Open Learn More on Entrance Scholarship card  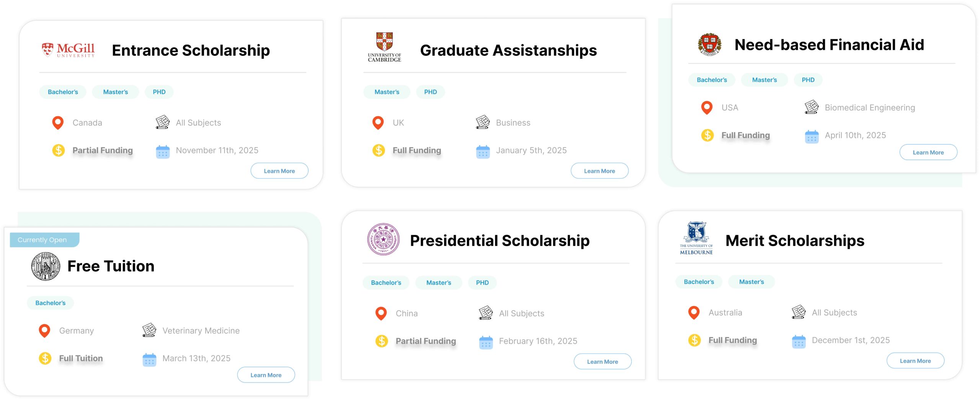(279, 171)
